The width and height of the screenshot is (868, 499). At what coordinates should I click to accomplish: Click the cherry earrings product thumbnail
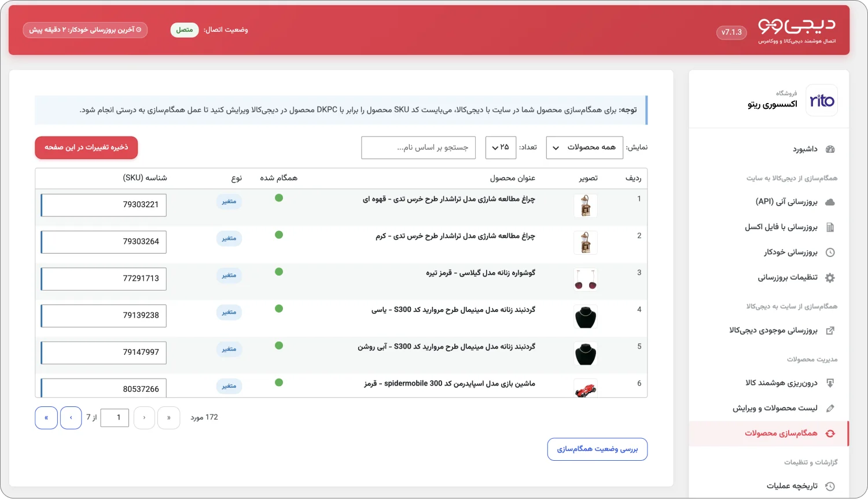click(x=586, y=280)
